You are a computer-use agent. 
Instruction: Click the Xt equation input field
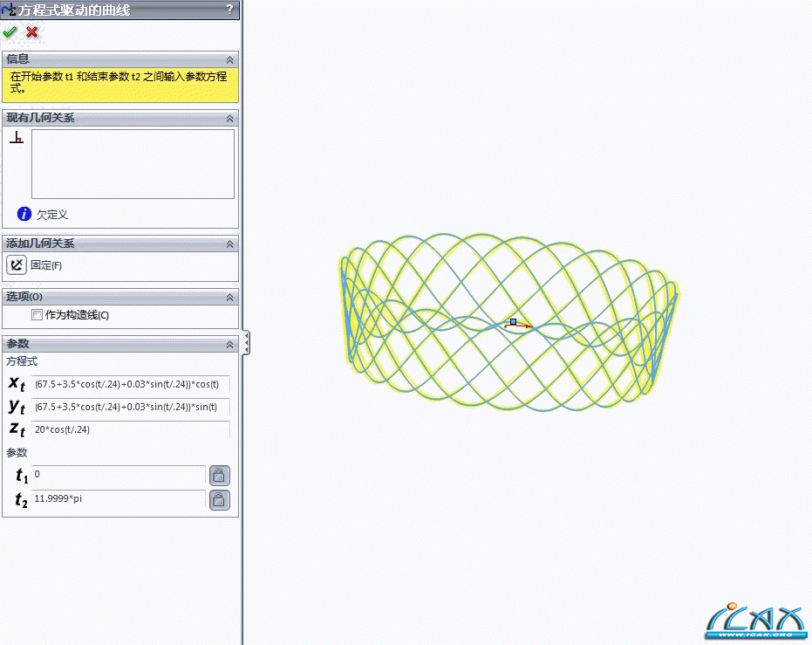[131, 384]
